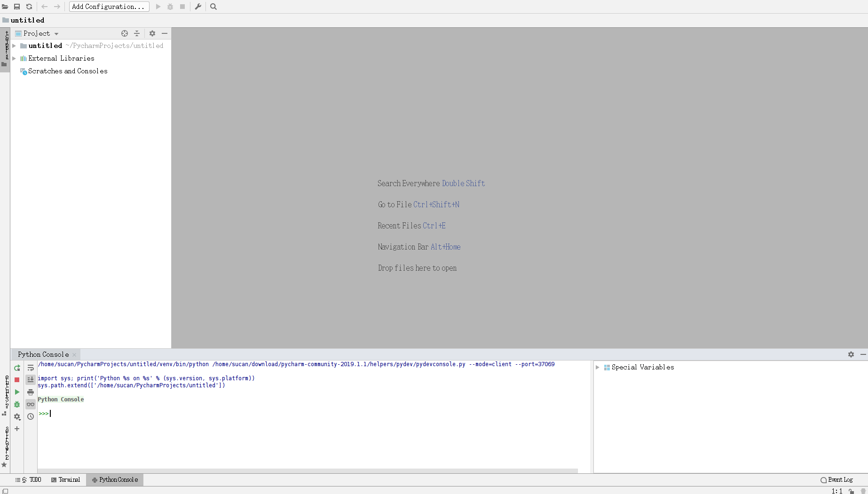Screen dimensions: 868x494
Task: Open the Project panel gear options
Action: 152,33
